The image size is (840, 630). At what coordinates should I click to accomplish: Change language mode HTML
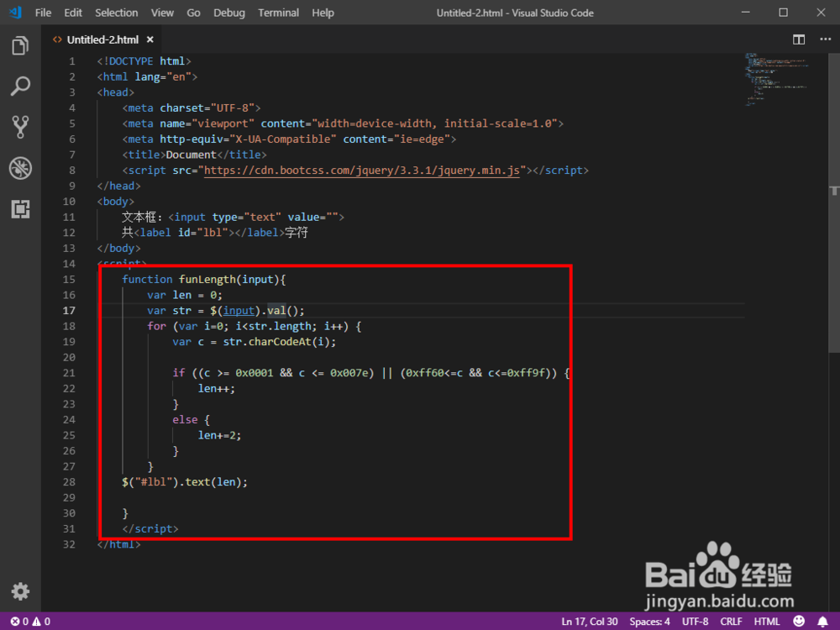767,622
